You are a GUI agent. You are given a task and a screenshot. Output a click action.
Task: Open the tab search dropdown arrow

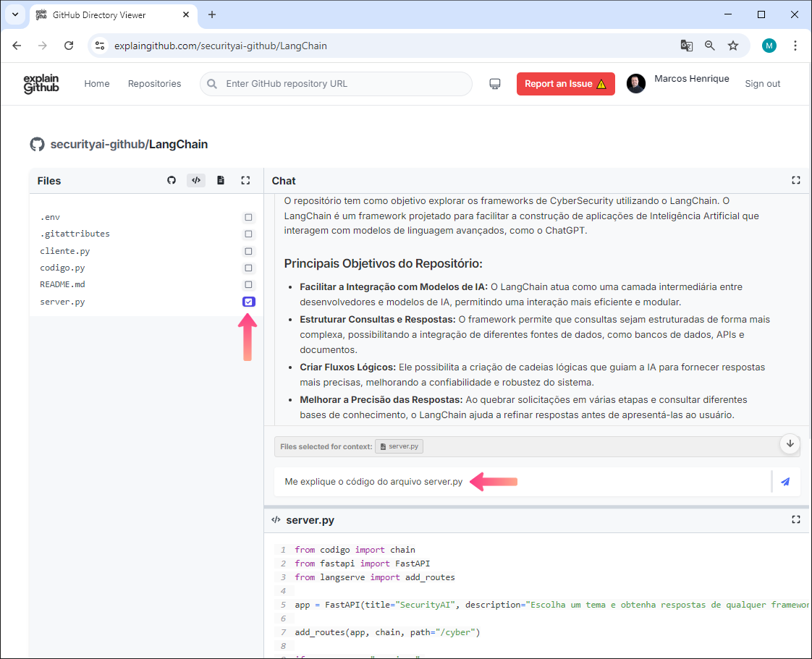[x=15, y=14]
